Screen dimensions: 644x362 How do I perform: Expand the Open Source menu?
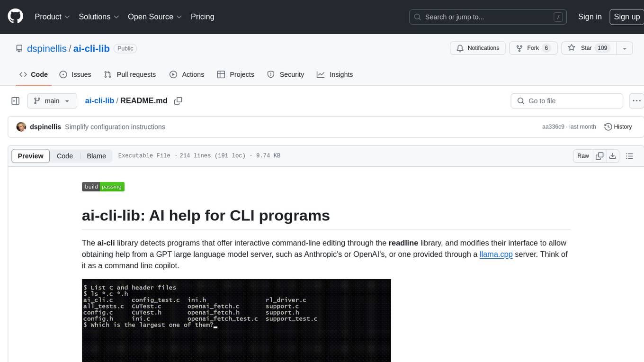pos(155,17)
